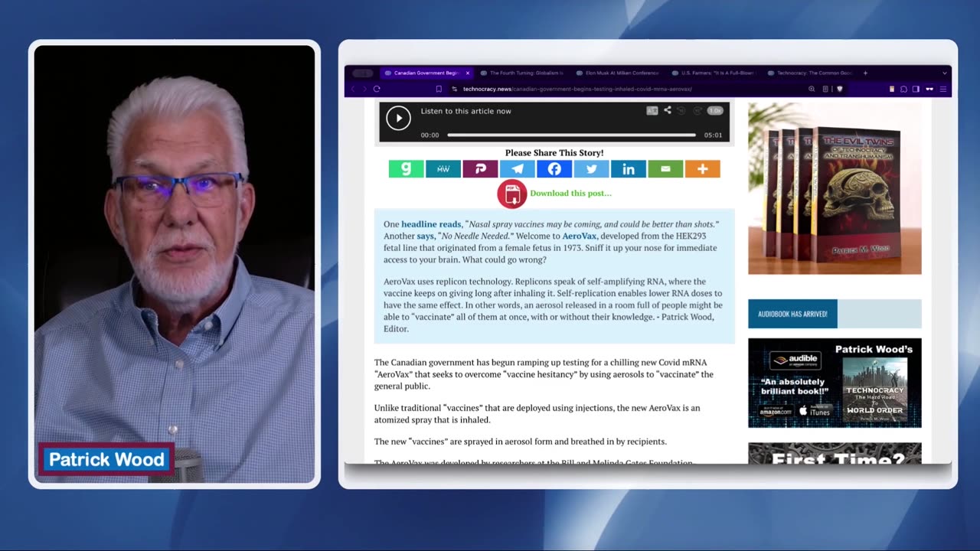Click the red PDF download icon
Screen dimensions: 980x551
tap(511, 194)
